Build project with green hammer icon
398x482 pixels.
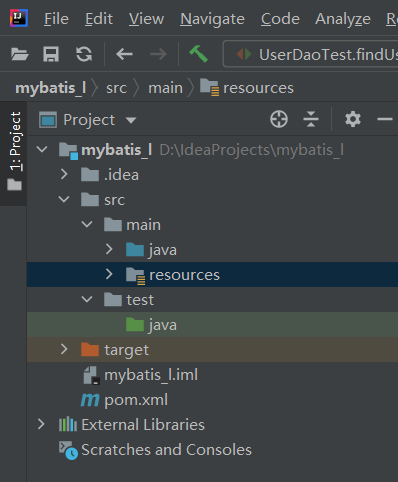(x=199, y=54)
